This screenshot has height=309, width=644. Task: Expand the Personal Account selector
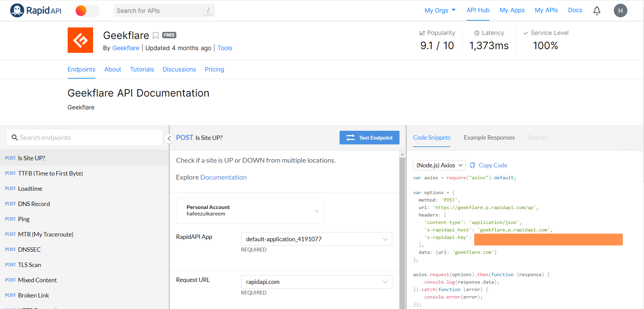pyautogui.click(x=250, y=210)
